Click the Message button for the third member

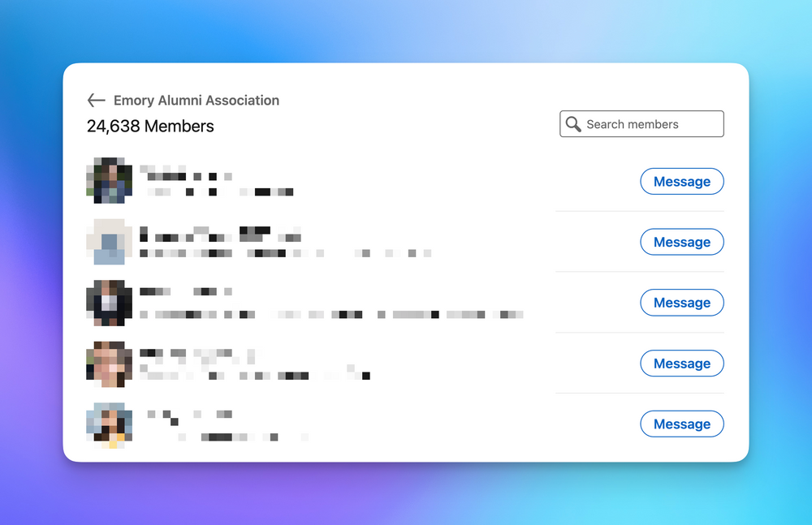[682, 302]
